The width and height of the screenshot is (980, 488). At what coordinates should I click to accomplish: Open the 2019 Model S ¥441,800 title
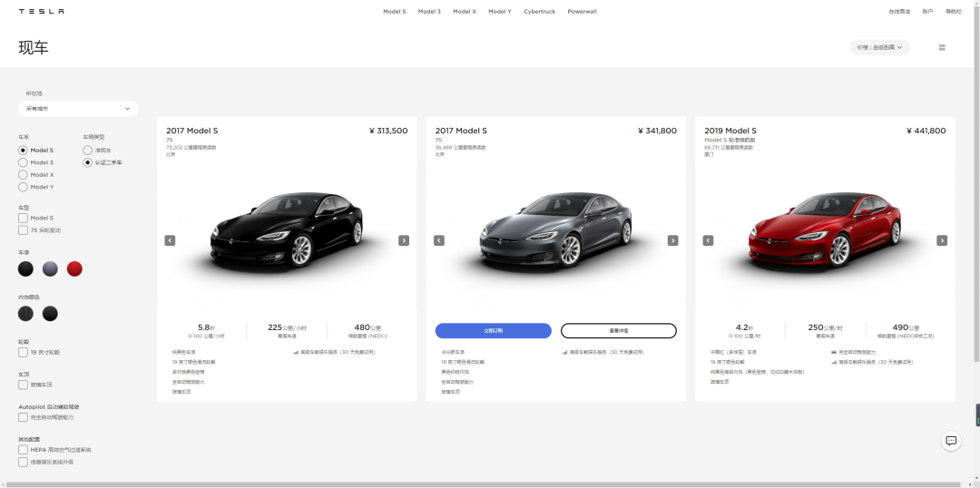730,131
